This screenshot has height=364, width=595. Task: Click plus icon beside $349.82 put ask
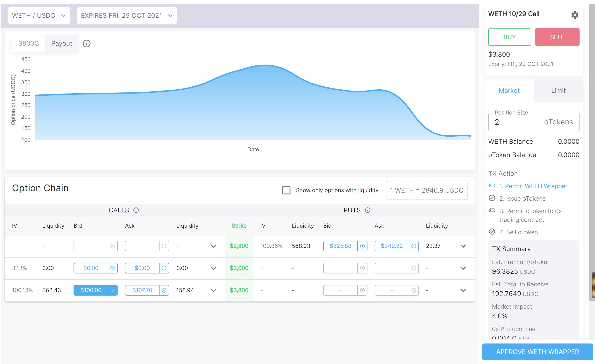413,246
